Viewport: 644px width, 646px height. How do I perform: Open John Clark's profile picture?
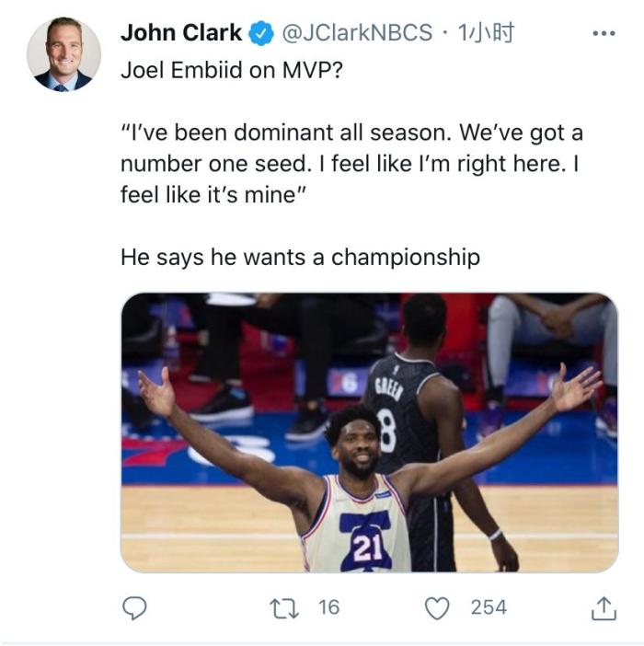point(63,54)
